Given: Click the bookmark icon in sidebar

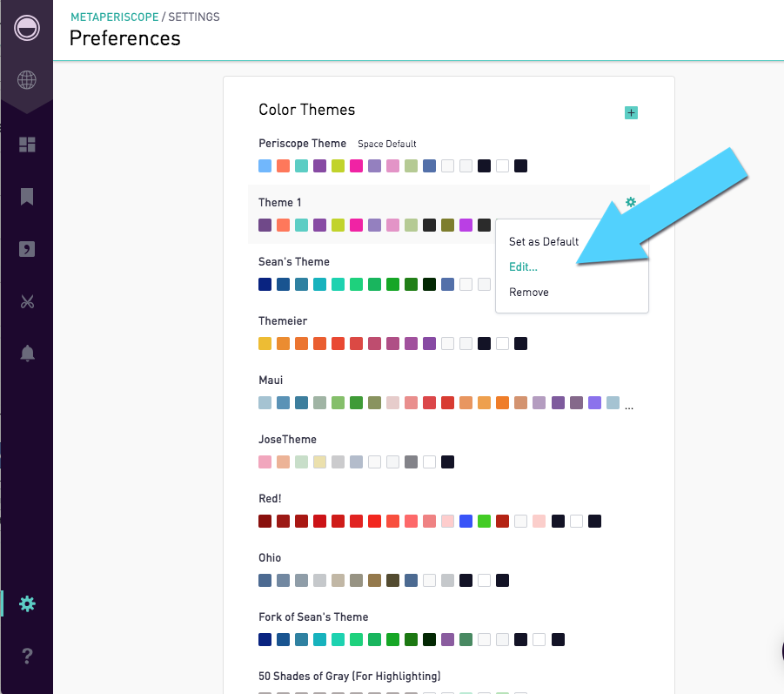Looking at the screenshot, I should click(x=27, y=197).
